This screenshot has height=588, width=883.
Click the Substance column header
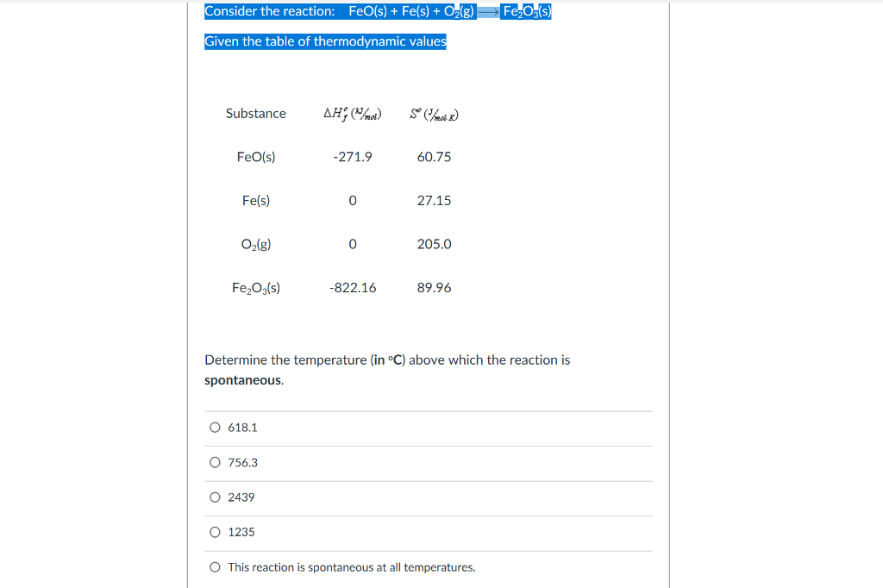coord(255,113)
